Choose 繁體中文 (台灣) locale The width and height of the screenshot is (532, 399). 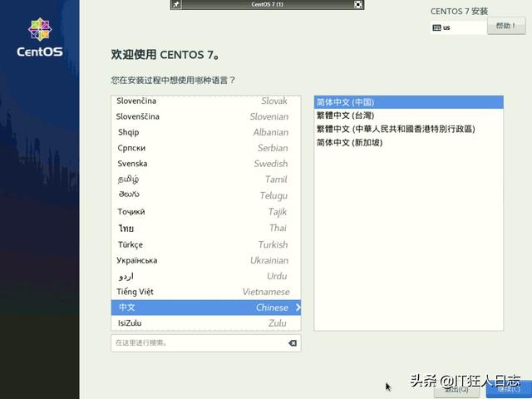pos(408,116)
